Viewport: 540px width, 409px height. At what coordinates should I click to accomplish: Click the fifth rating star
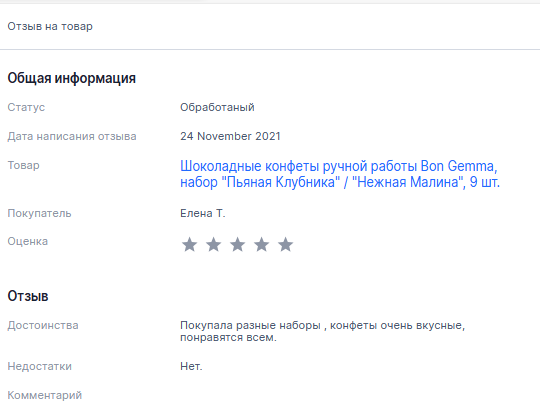[x=285, y=245]
